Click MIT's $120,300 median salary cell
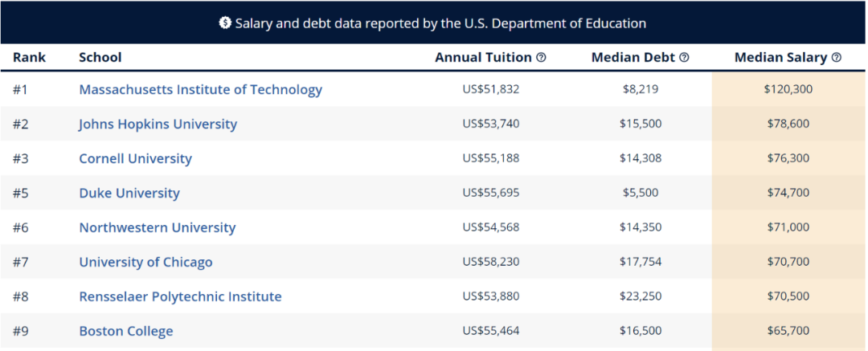868x351 pixels. [788, 90]
